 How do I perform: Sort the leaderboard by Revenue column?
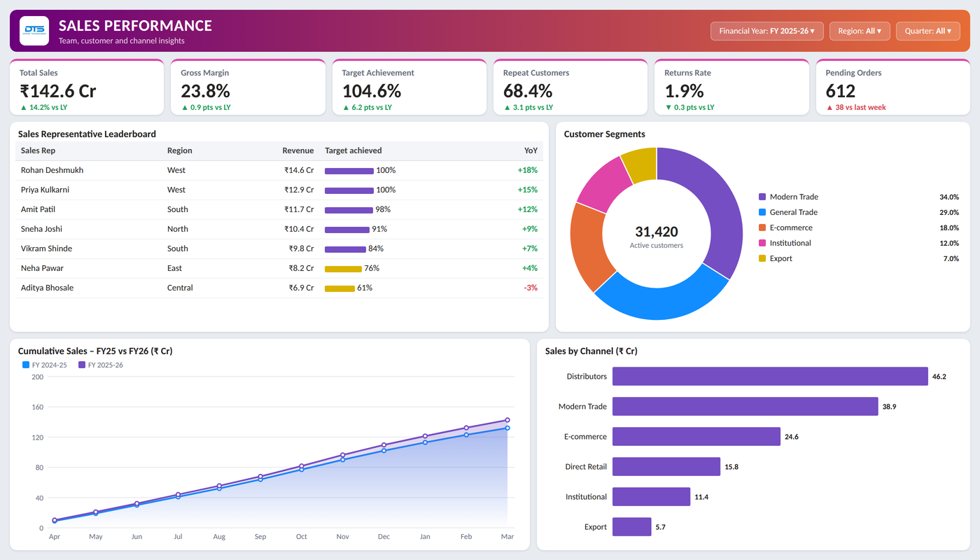coord(298,150)
